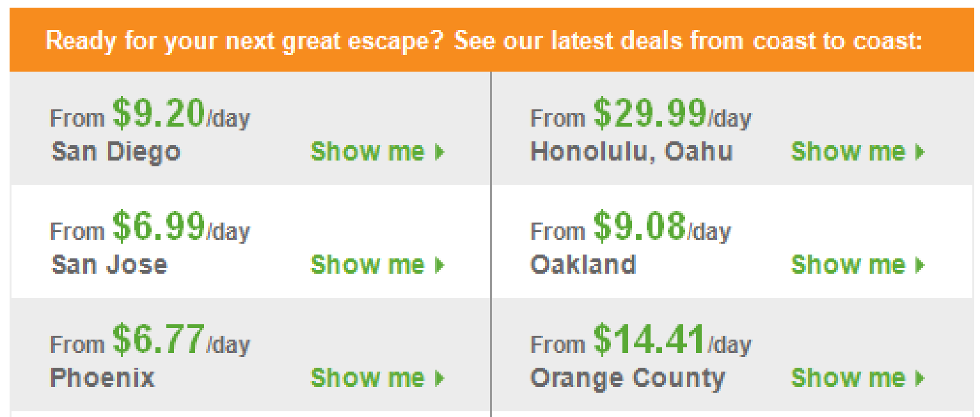Select Show me for Honolulu, Oahu
This screenshot has height=417, width=980.
point(848,152)
